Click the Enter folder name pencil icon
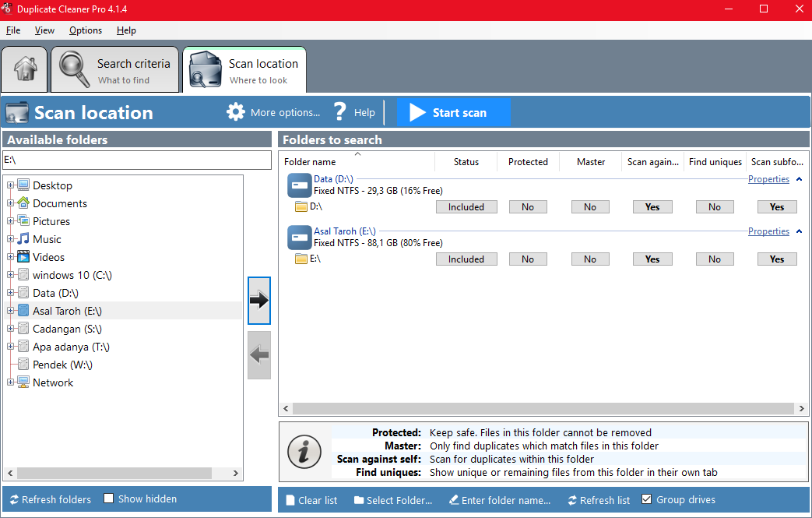The width and height of the screenshot is (812, 518). (x=454, y=500)
